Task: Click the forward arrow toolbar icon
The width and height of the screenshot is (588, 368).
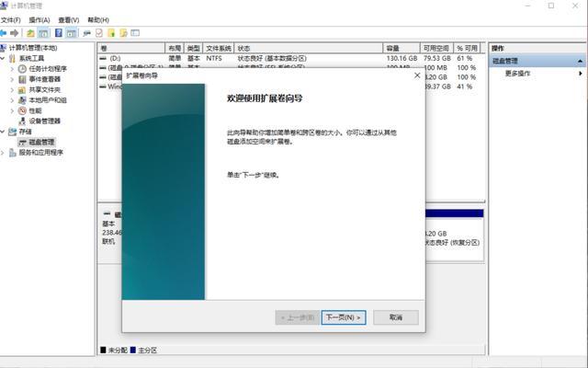Action: 16,33
